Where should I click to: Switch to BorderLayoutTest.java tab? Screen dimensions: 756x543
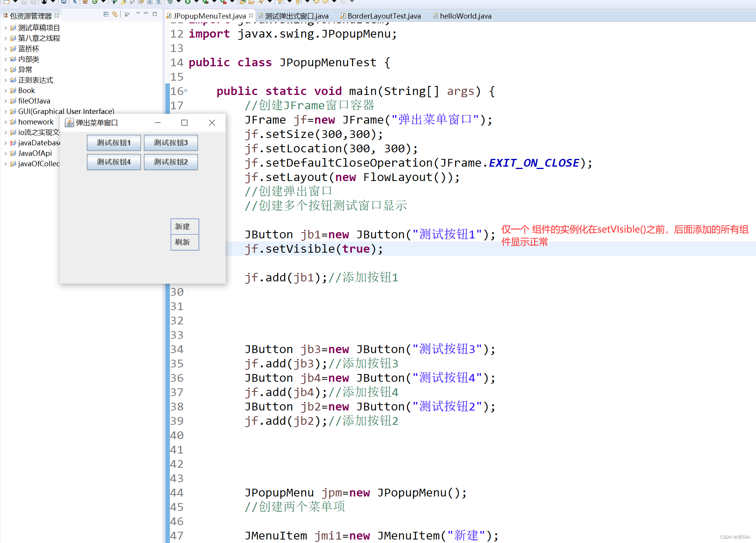(x=384, y=16)
